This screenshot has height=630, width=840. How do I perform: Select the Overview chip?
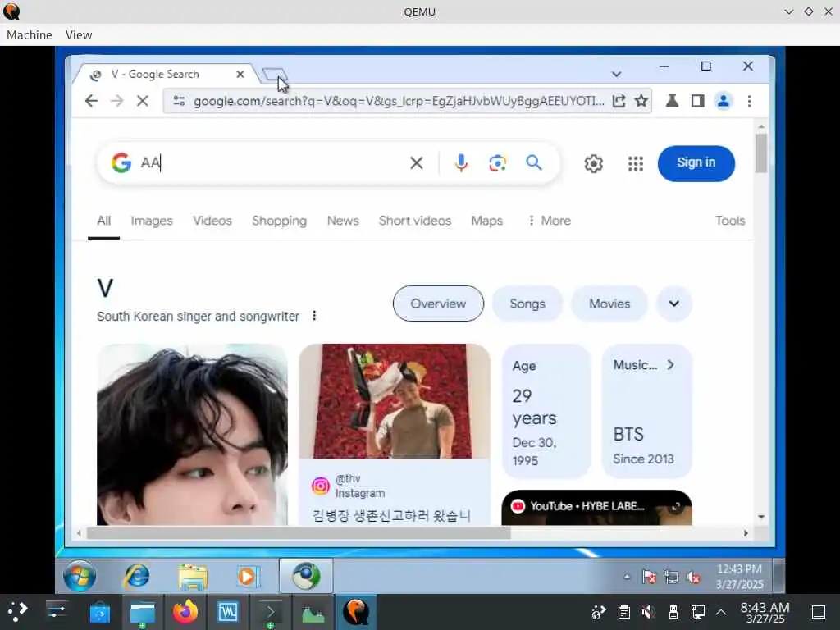(438, 304)
